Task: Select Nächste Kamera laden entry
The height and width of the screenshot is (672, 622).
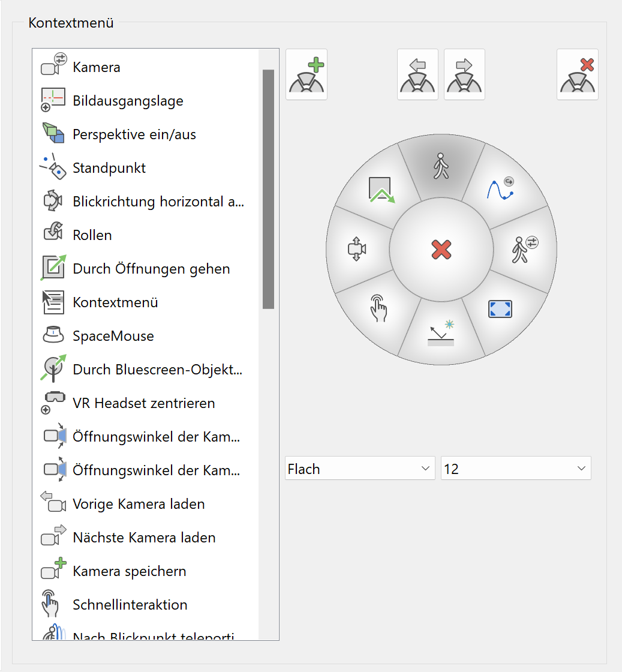Action: click(x=145, y=538)
